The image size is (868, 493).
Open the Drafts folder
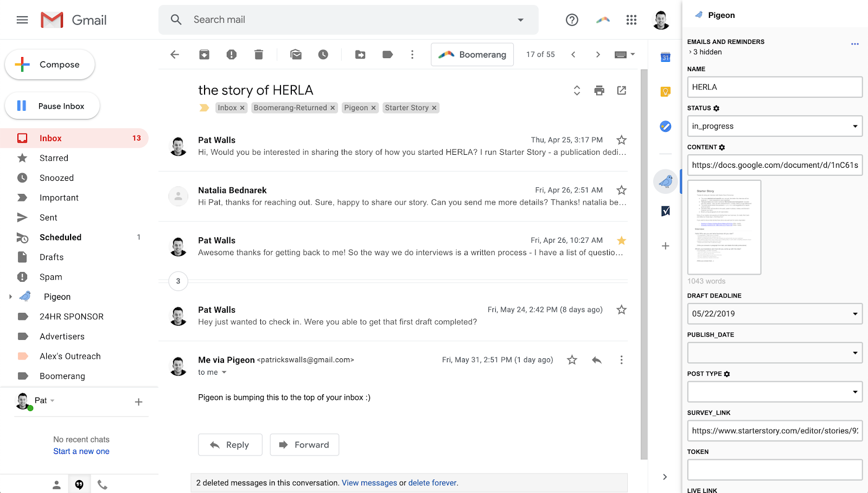(74, 257)
